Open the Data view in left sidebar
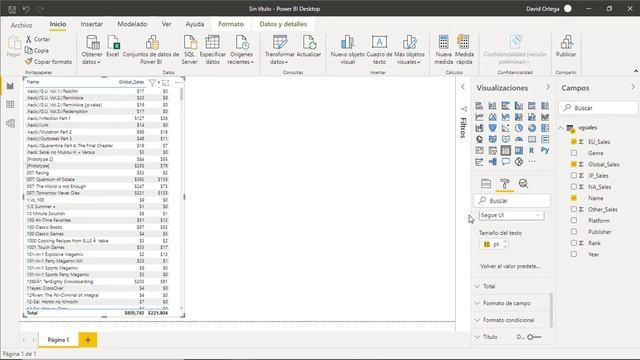 (10, 104)
